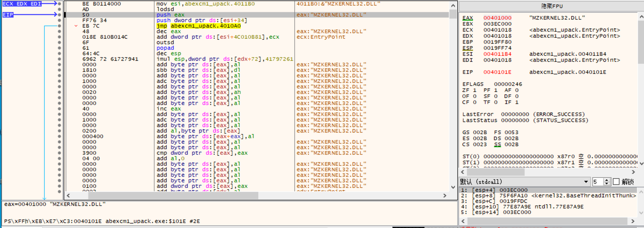The height and width of the screenshot is (228, 644).
Task: Check the 解锁 checkbox
Action: tap(616, 182)
